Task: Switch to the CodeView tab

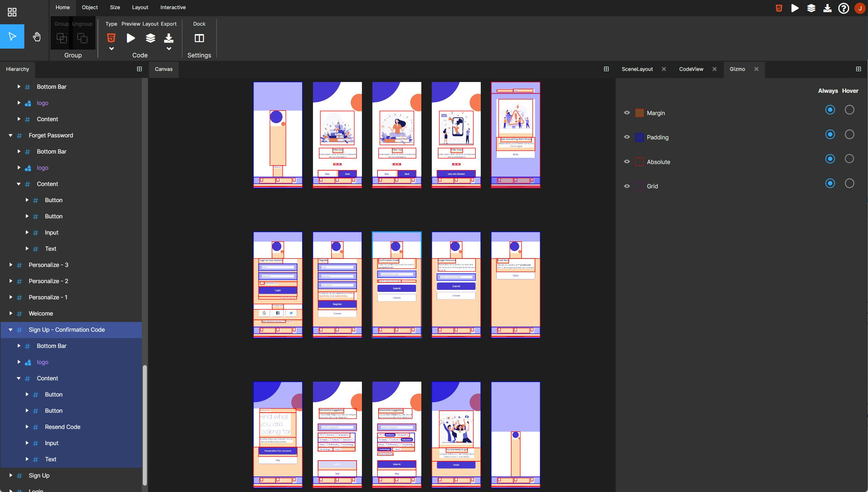Action: (x=691, y=69)
